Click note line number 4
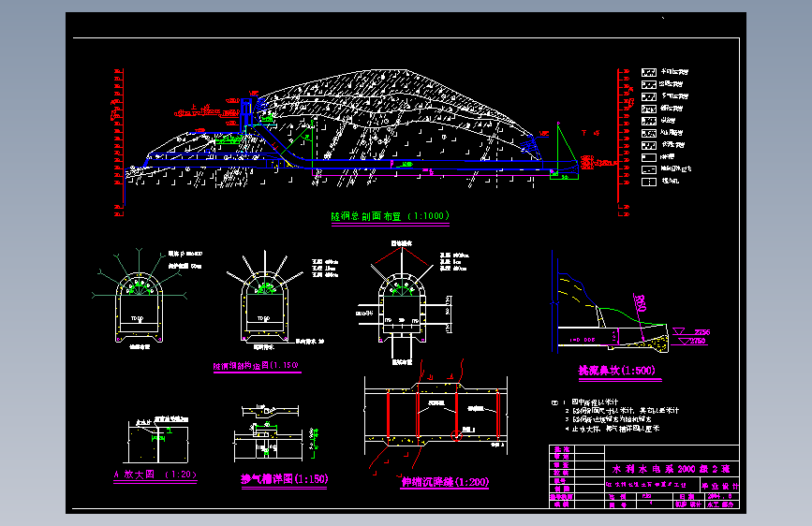Screen dimensions: 812x526 click(613, 429)
